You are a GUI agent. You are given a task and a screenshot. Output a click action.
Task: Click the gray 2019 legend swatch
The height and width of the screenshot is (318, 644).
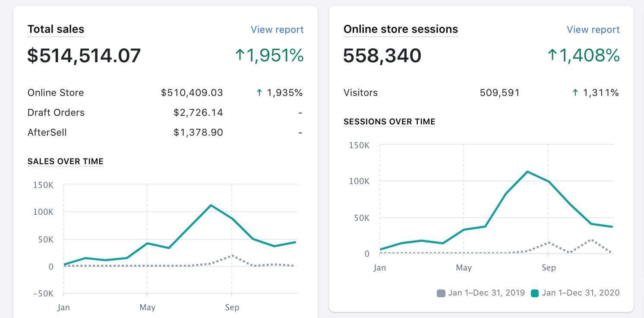click(441, 293)
